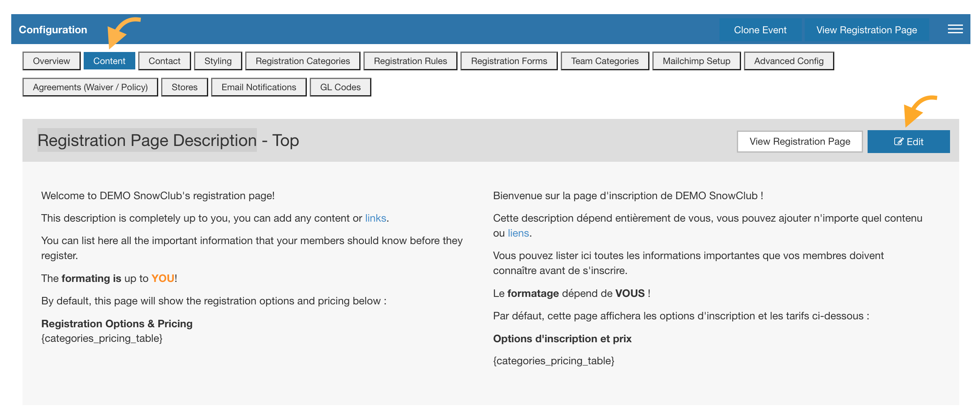The image size is (980, 415).
Task: Switch to Registration Forms
Action: point(509,61)
